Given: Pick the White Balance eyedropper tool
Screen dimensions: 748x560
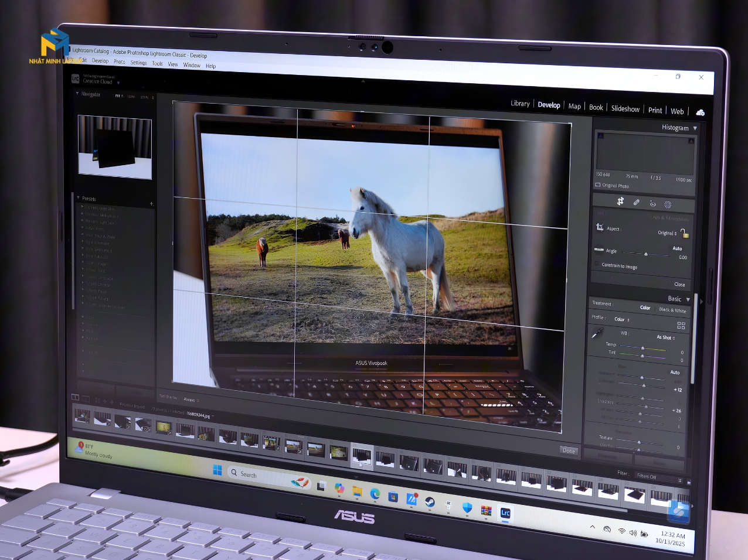Looking at the screenshot, I should click(x=597, y=333).
